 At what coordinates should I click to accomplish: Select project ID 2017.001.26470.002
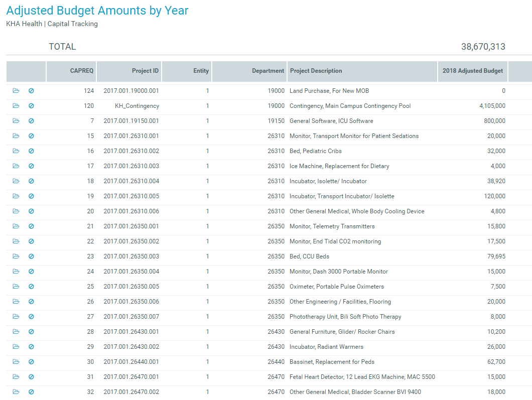tap(131, 392)
